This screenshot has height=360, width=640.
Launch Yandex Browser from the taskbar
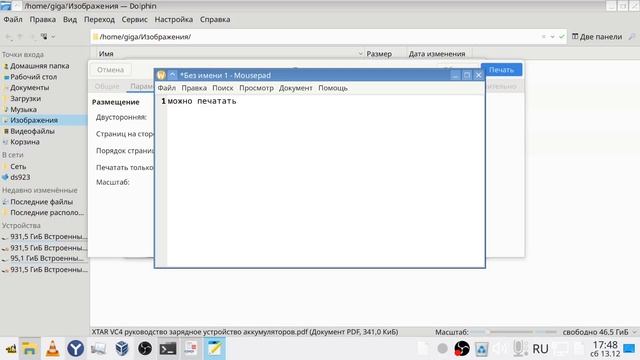coord(76,349)
